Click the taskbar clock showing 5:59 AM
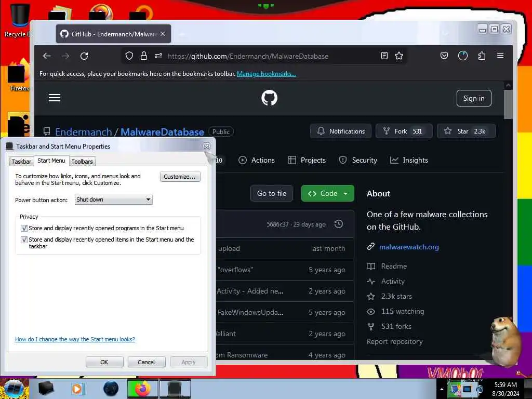The image size is (532, 399). pyautogui.click(x=506, y=389)
